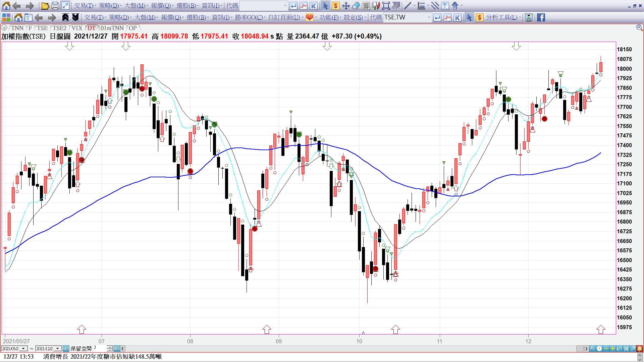Image resolution: width=644 pixels, height=362 pixels.
Task: Select the trend line drawing tool
Action: pyautogui.click(x=408, y=6)
